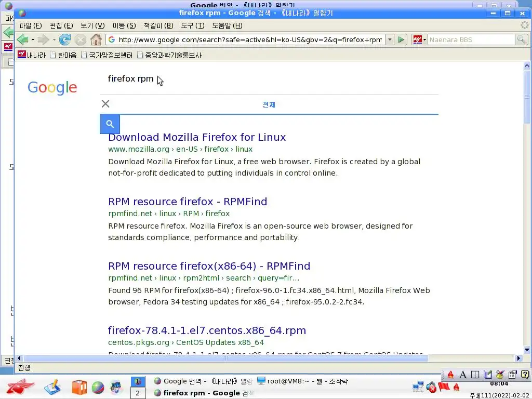Click the letter A input method icon

(463, 375)
